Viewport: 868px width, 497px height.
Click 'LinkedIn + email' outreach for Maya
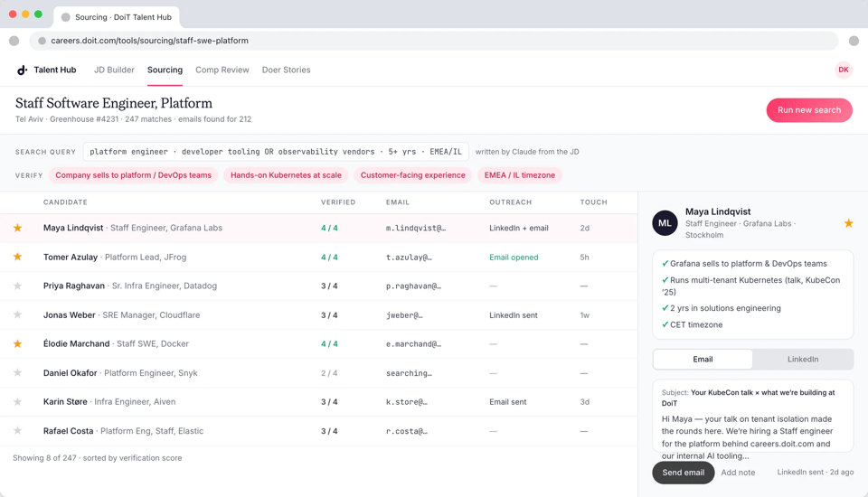tap(519, 228)
